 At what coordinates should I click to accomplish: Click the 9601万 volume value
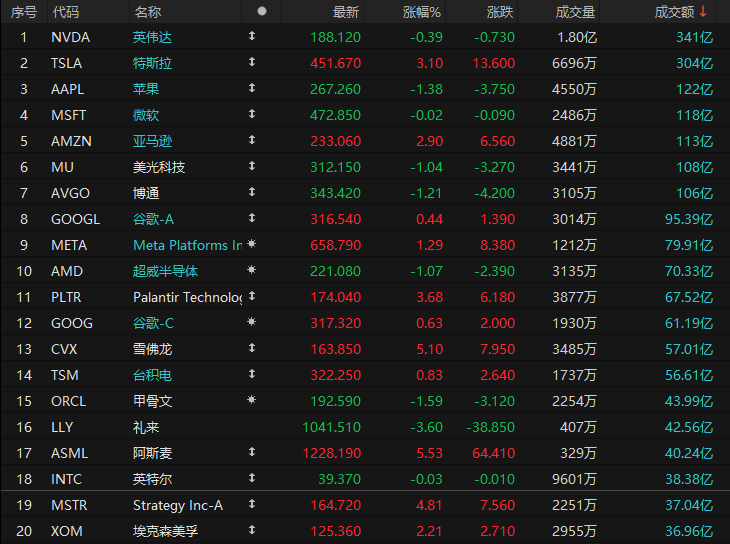574,479
